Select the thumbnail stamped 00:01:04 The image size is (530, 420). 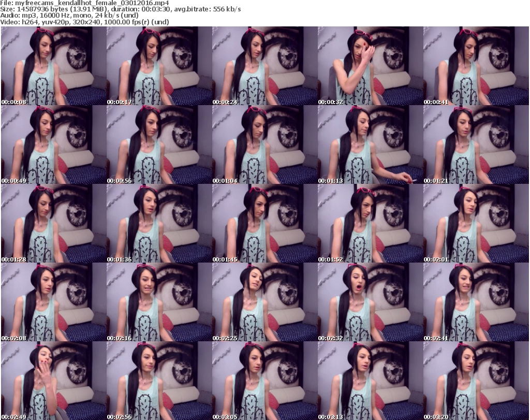(x=264, y=144)
